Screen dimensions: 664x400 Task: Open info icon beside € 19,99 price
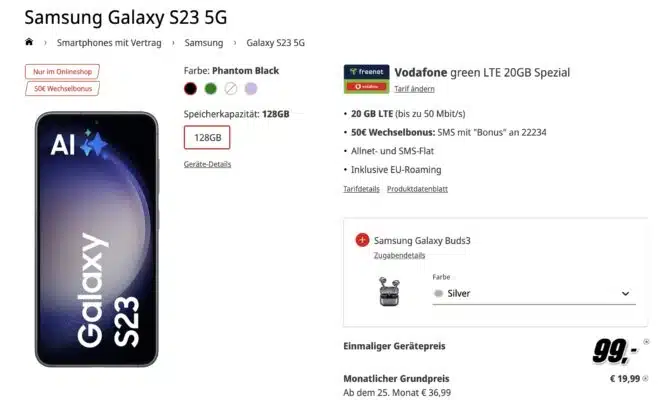click(645, 378)
